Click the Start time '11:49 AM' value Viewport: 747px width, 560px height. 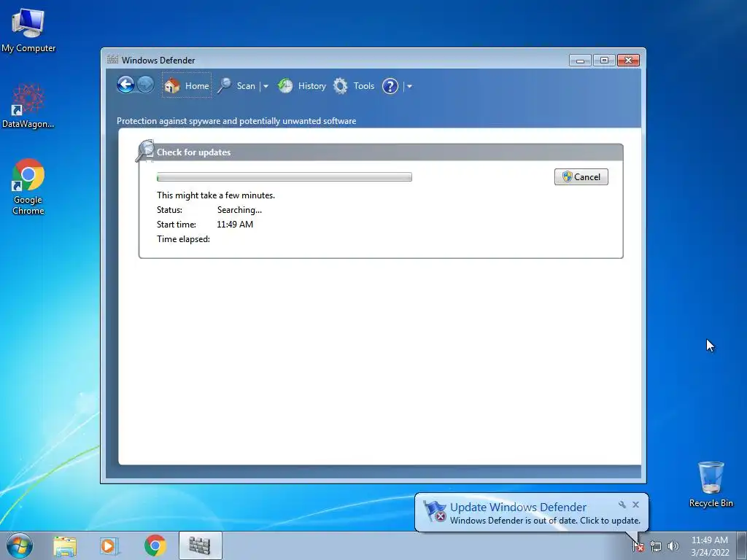(x=235, y=225)
